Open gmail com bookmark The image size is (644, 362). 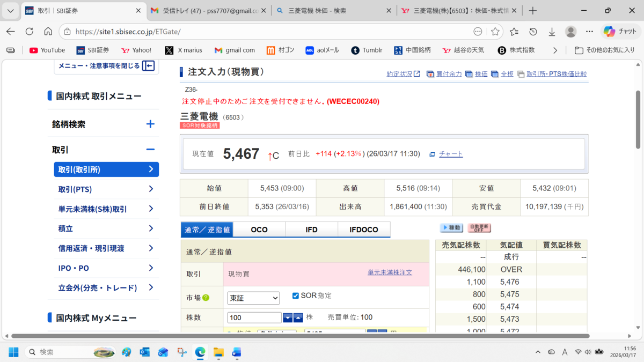pos(235,50)
